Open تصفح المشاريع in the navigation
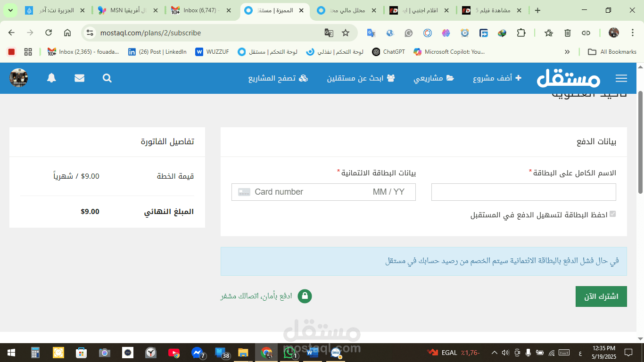 click(278, 78)
